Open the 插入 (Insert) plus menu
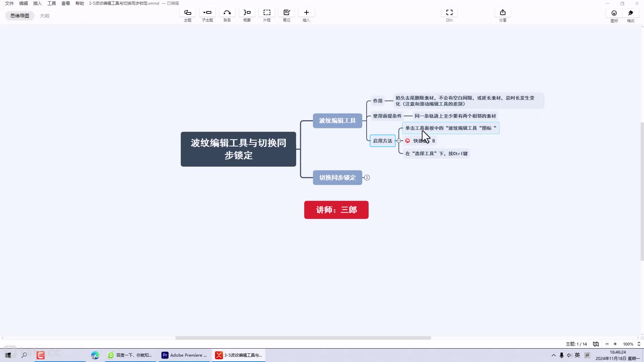Viewport: 644px width, 362px height. (306, 12)
